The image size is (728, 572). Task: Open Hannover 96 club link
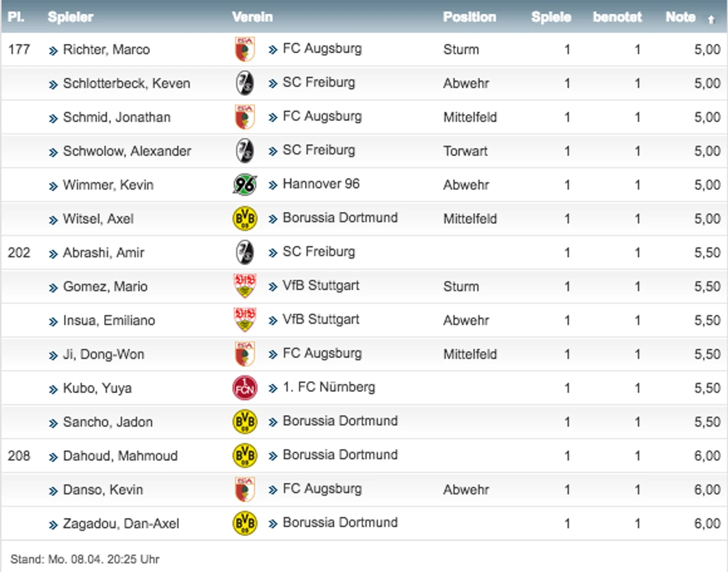pyautogui.click(x=321, y=184)
